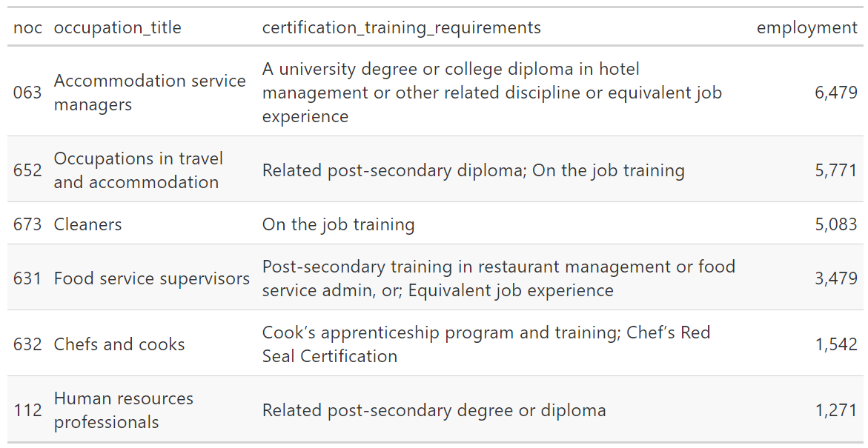Select Related post-secondary degree or diploma text
This screenshot has height=448, width=868.
[434, 410]
